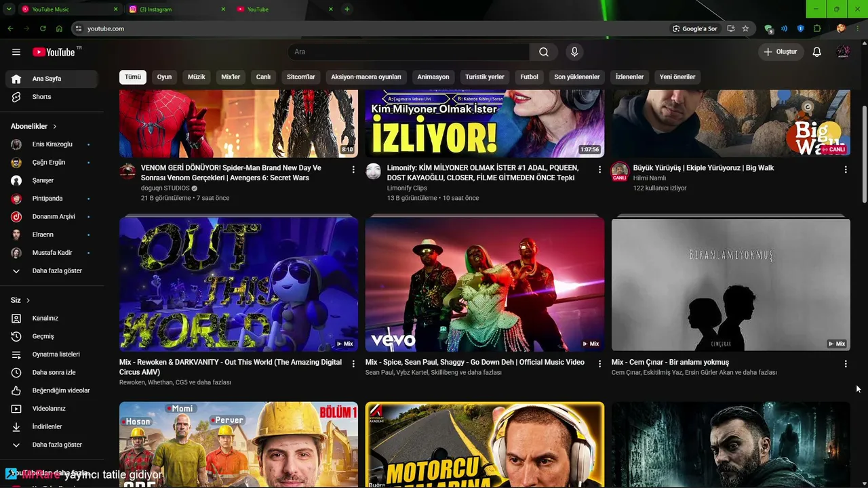Open the Oluştur create menu
868x488 pixels.
click(780, 52)
